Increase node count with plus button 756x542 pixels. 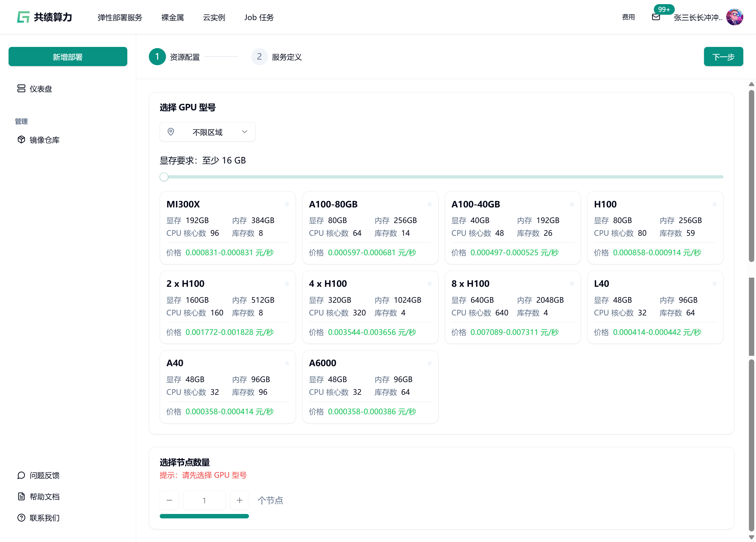tap(239, 500)
